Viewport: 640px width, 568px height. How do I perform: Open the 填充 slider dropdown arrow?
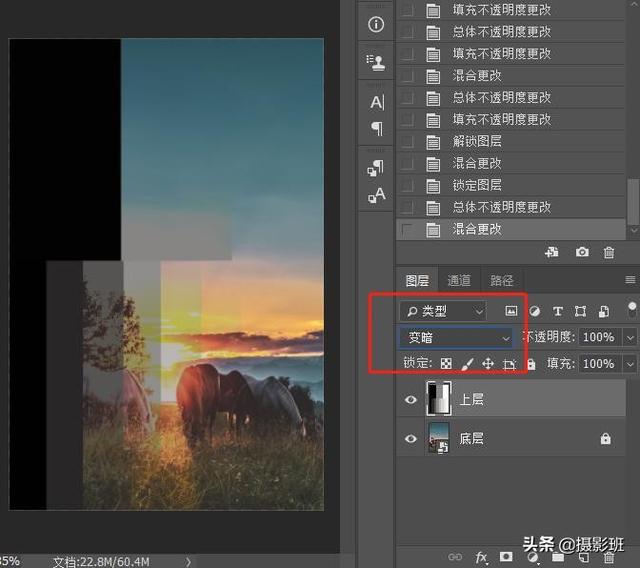pos(630,364)
